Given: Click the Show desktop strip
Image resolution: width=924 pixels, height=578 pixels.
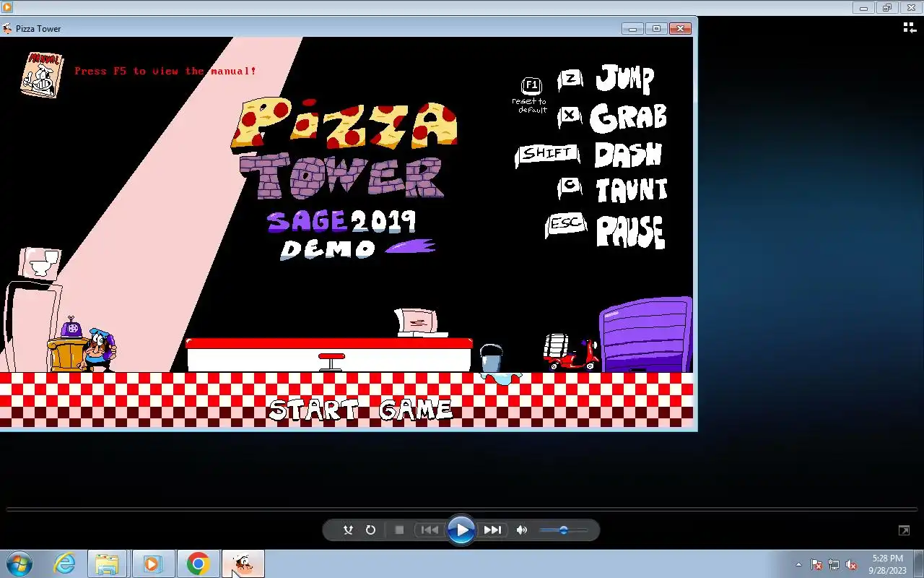Looking at the screenshot, I should point(919,564).
